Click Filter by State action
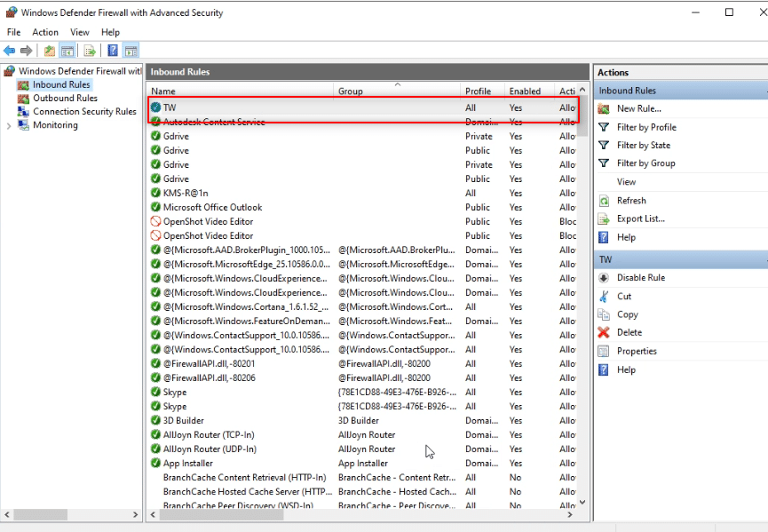 [x=644, y=146]
